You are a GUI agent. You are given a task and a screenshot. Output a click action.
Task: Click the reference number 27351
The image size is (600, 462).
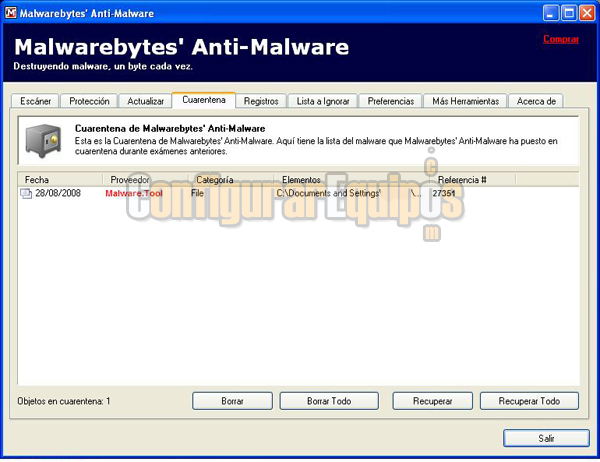tap(443, 193)
